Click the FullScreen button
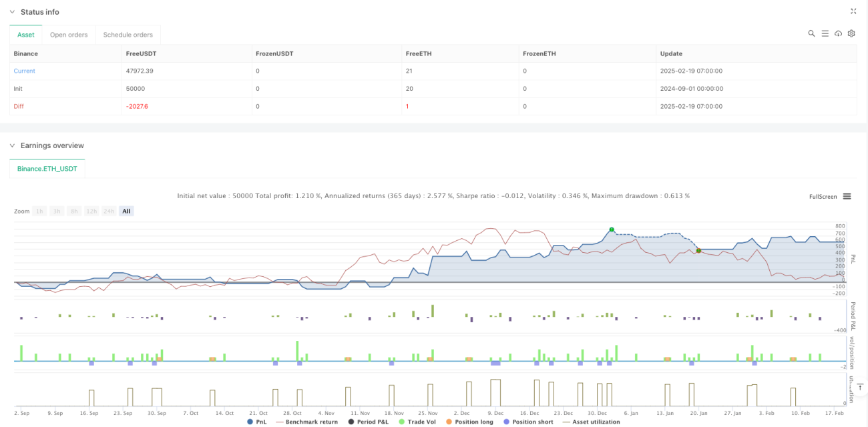868x427 pixels. click(x=823, y=196)
